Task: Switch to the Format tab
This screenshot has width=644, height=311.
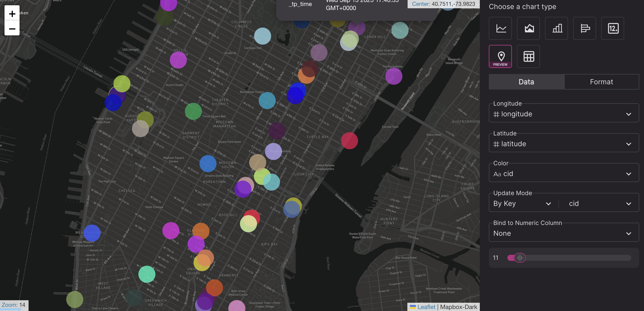Action: [x=601, y=82]
